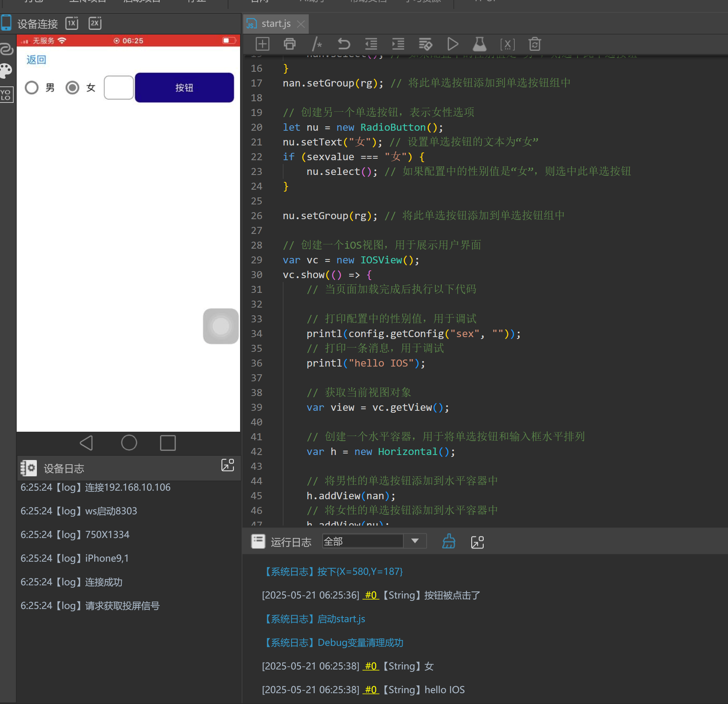
Task: Click the device log settings icon
Action: pos(28,468)
